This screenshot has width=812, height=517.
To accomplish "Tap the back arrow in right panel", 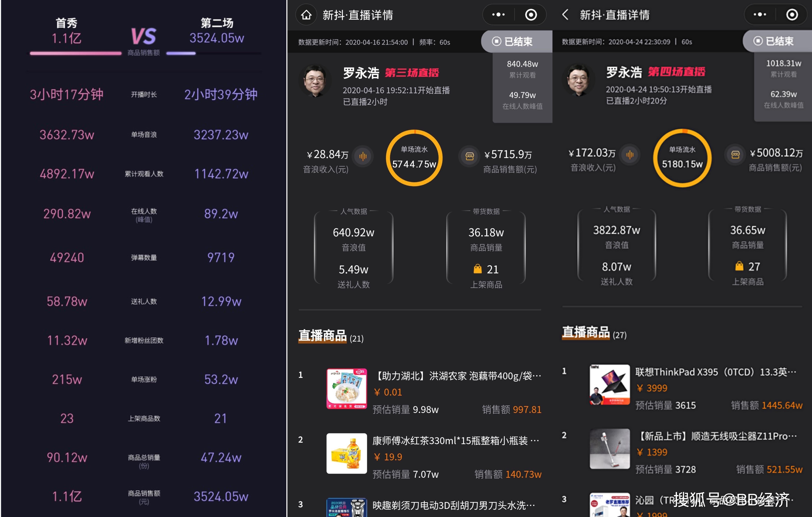I will [565, 15].
